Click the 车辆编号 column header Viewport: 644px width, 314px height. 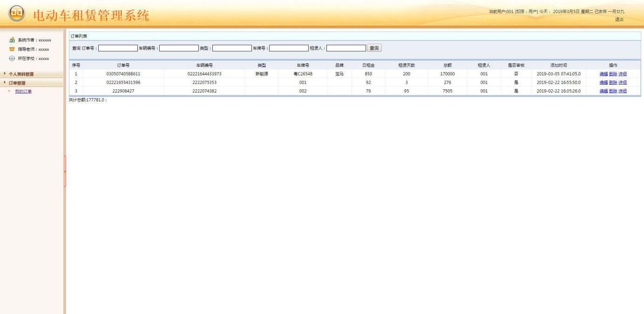pyautogui.click(x=204, y=65)
